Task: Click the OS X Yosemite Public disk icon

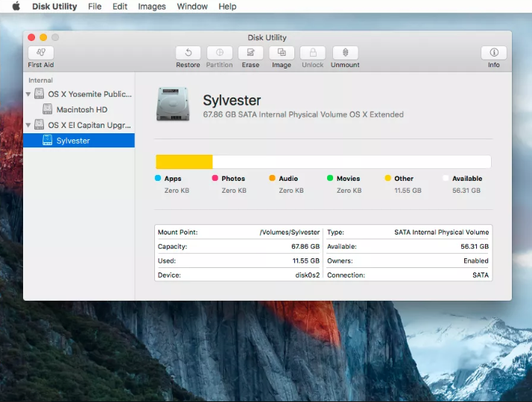Action: click(x=39, y=94)
